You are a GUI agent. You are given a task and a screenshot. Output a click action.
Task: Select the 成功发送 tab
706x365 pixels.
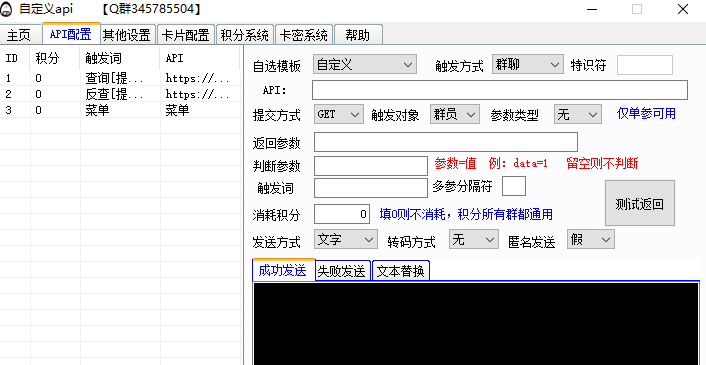tap(283, 270)
